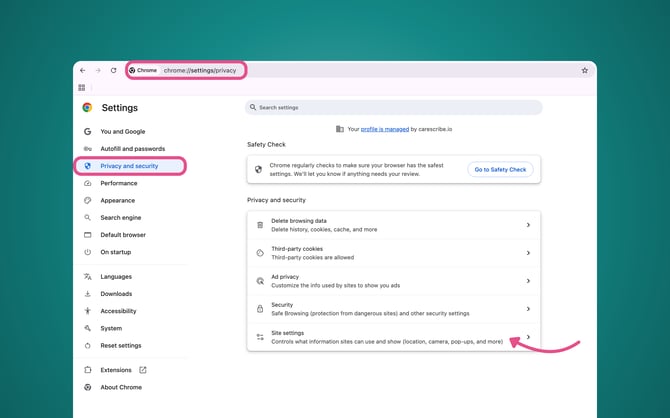The width and height of the screenshot is (670, 418).
Task: Expand Site settings row arrow
Action: coord(528,337)
